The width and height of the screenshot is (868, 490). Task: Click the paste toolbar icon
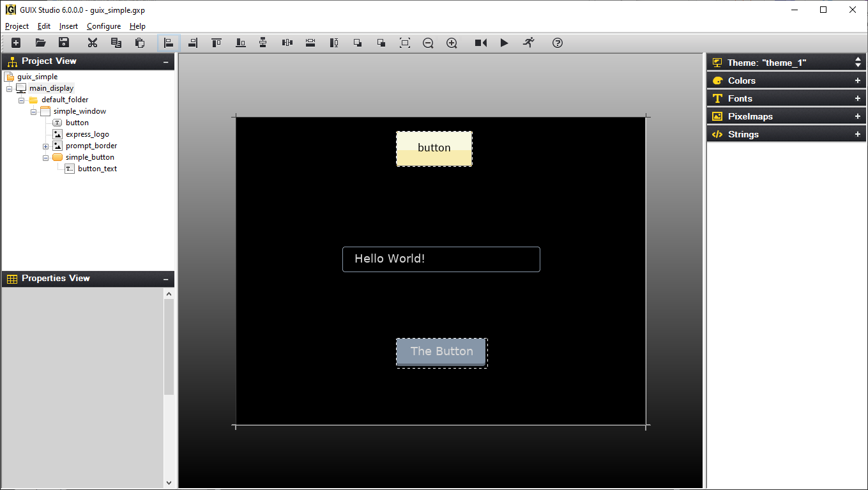pos(140,43)
